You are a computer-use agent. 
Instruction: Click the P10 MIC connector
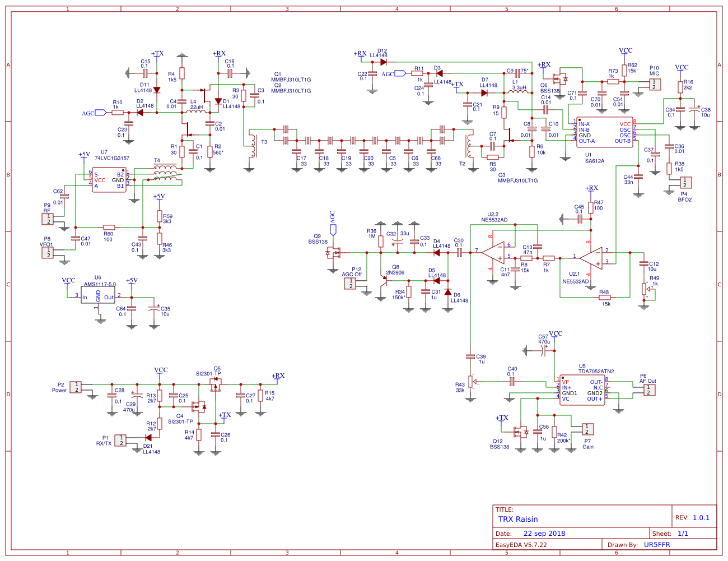654,84
